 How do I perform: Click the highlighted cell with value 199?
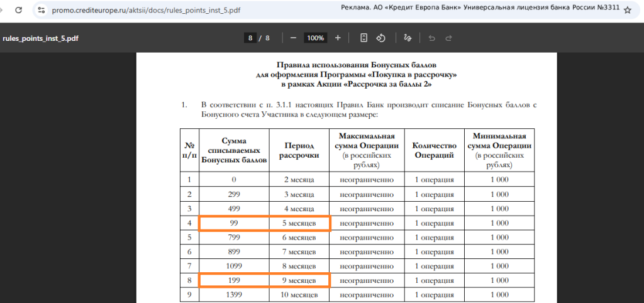point(233,280)
